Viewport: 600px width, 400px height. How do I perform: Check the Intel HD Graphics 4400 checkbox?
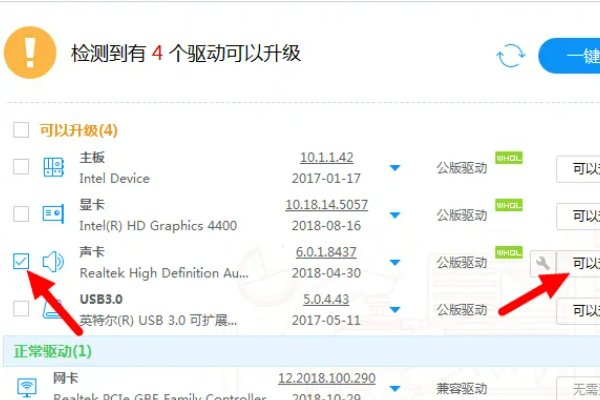21,214
